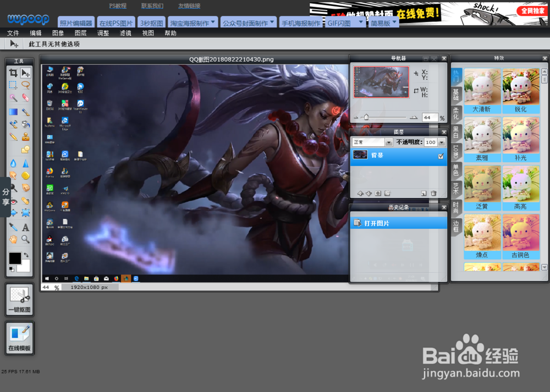Select the Crop tool
550x392 pixels.
pos(13,73)
